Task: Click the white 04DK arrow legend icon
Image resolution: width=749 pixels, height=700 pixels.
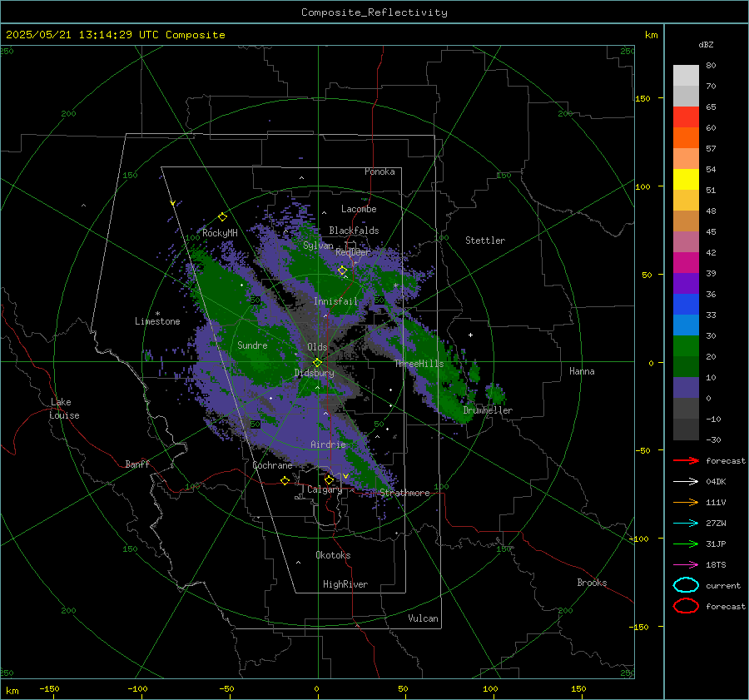Action: 686,481
